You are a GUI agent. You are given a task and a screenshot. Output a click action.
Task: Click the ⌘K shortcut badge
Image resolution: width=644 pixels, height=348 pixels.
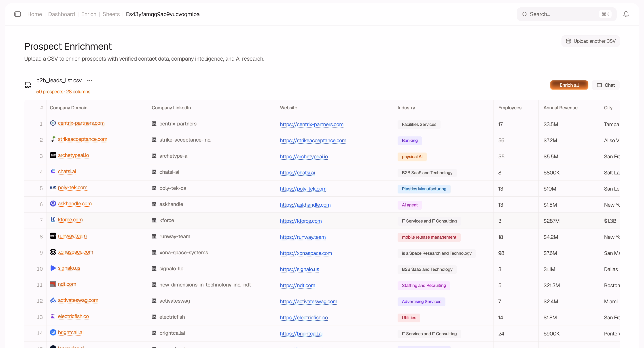tap(605, 14)
